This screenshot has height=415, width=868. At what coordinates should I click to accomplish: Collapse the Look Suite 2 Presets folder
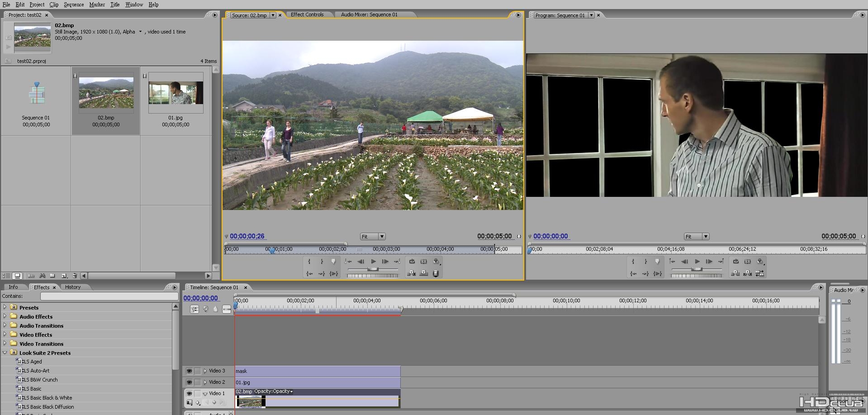pos(5,353)
